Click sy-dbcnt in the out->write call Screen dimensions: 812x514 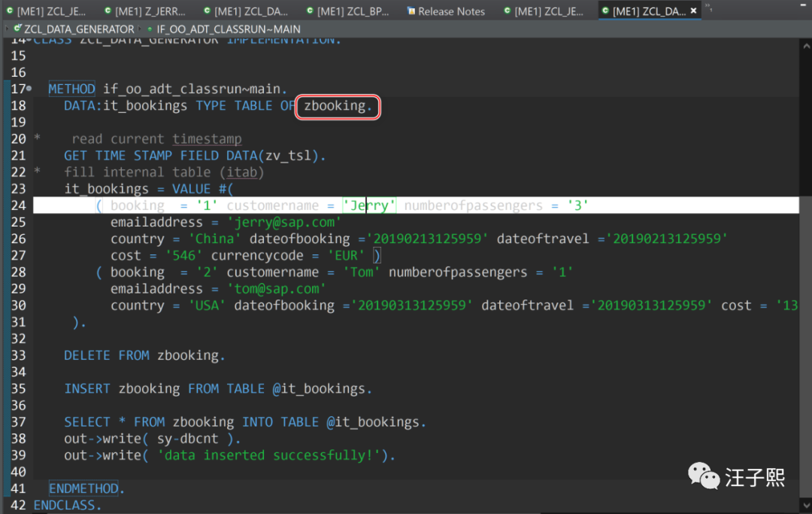tap(187, 438)
